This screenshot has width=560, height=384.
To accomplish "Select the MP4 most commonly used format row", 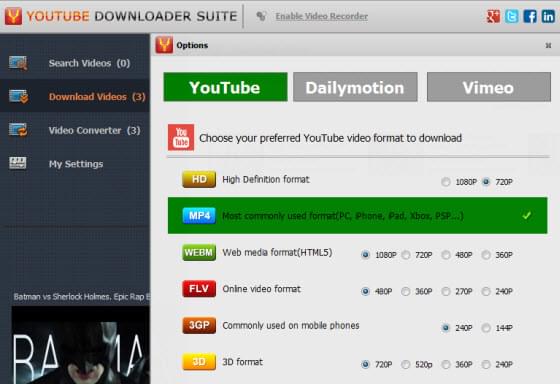I will pyautogui.click(x=358, y=215).
